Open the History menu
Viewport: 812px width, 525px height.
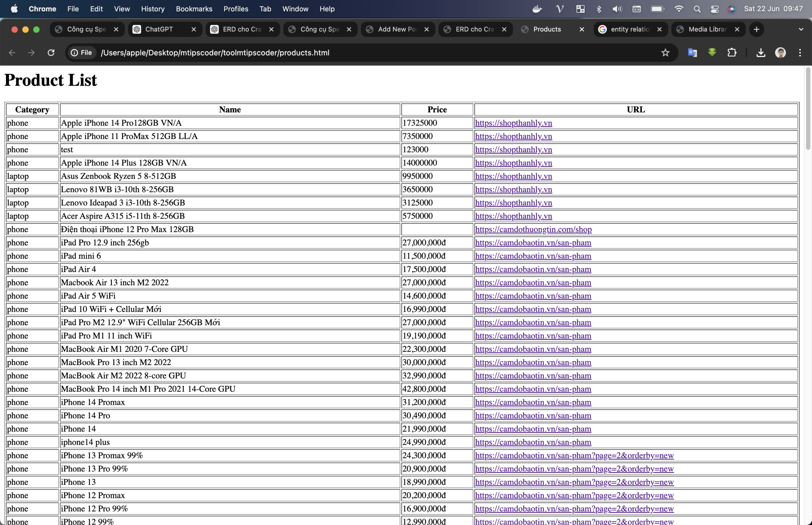[153, 9]
